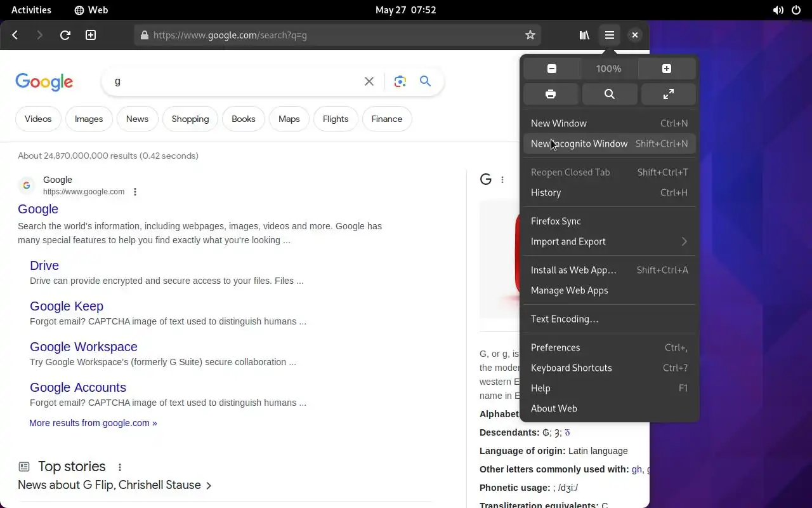Switch to Books results

pyautogui.click(x=244, y=119)
